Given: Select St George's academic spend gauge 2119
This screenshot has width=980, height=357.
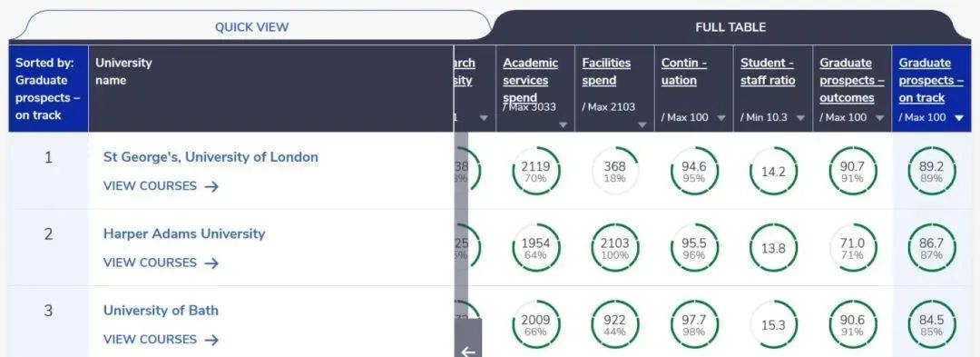Looking at the screenshot, I should coord(535,172).
